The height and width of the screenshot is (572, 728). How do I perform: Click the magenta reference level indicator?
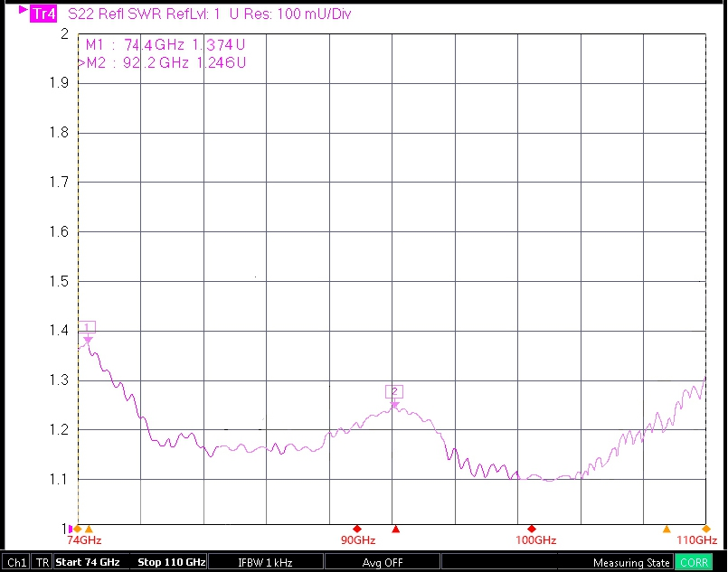click(x=71, y=529)
